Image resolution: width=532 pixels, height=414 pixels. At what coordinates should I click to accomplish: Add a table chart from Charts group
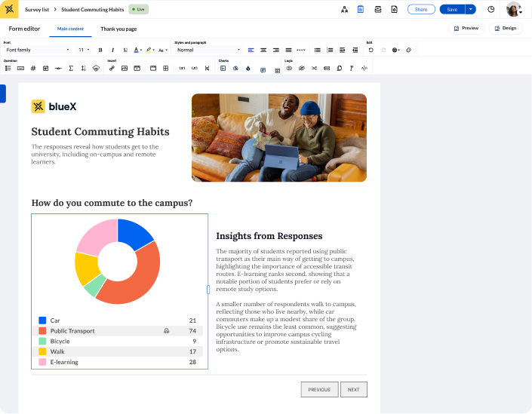pos(278,71)
